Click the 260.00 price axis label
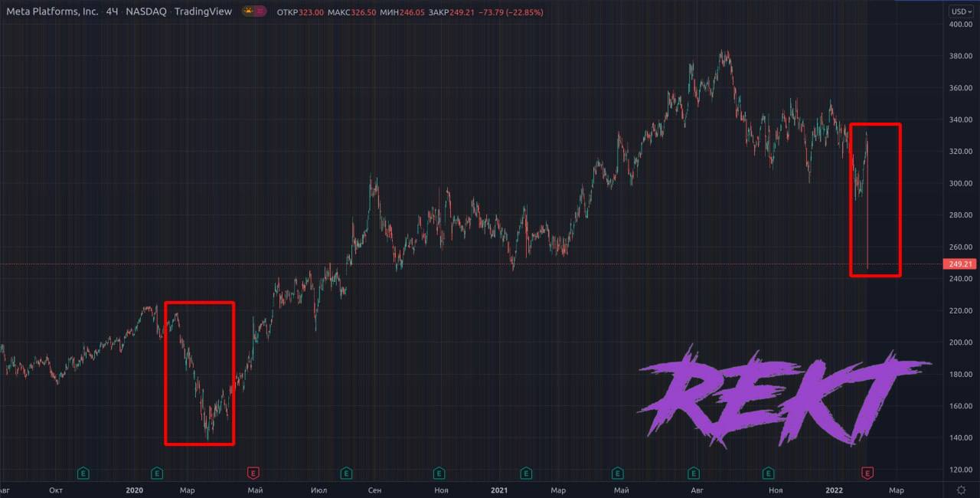The height and width of the screenshot is (498, 980). coord(961,247)
